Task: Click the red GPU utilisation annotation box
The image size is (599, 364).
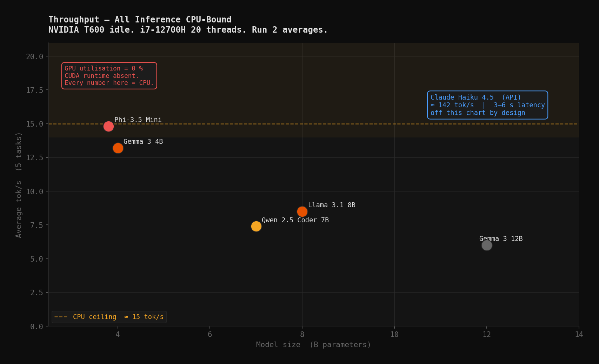Action: click(x=109, y=76)
